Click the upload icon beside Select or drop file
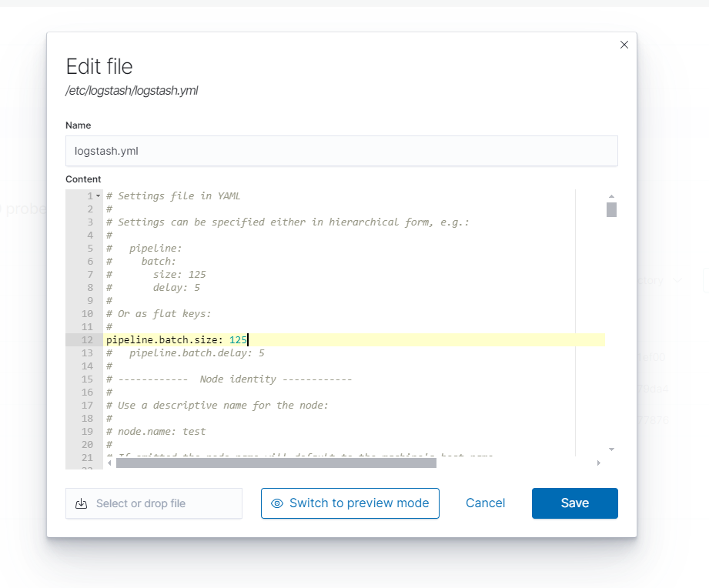 click(82, 503)
